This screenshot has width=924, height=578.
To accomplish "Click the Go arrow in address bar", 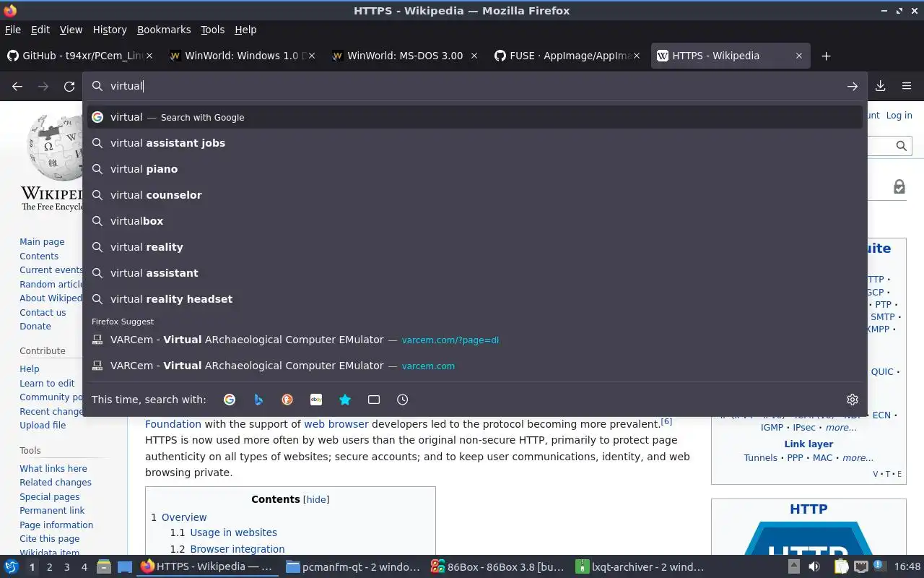I will tap(853, 86).
